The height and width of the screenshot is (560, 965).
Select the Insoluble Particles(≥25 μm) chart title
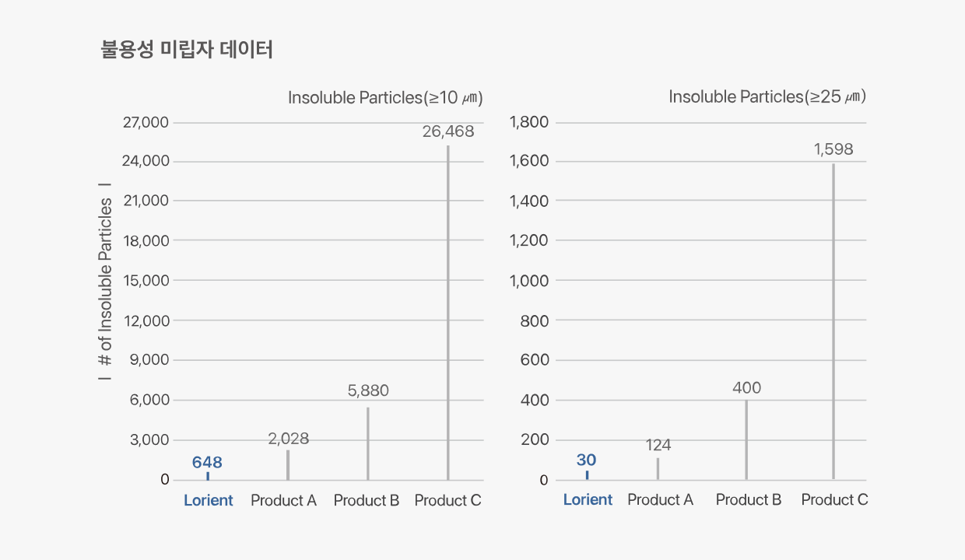click(767, 97)
